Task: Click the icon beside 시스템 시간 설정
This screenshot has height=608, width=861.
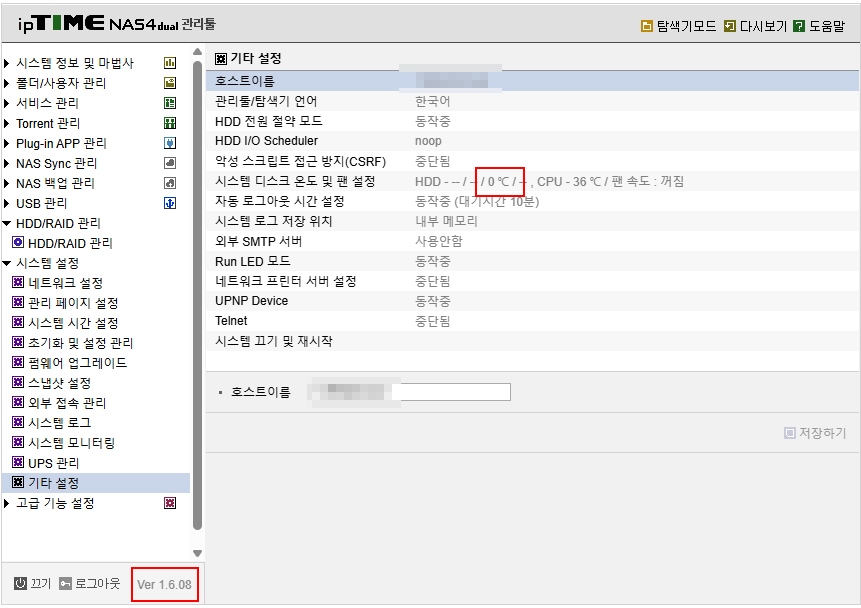Action: [x=18, y=322]
